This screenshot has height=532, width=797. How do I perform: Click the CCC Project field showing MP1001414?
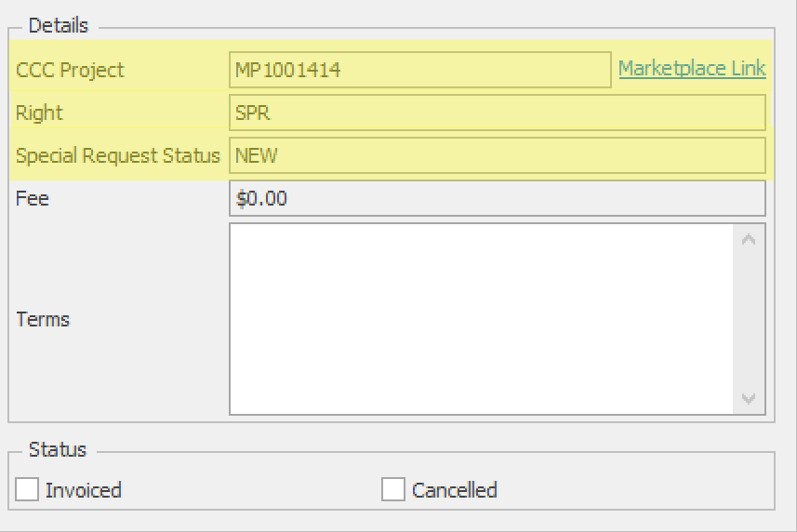(419, 70)
